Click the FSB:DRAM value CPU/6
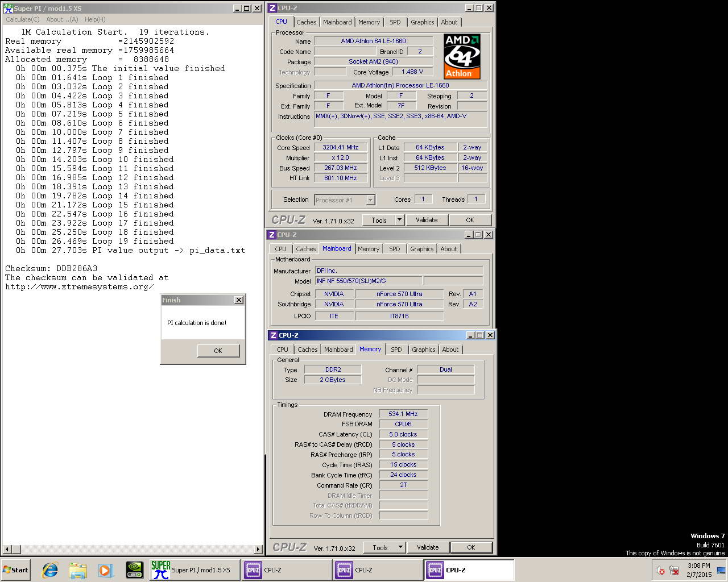728x582 pixels. click(403, 424)
